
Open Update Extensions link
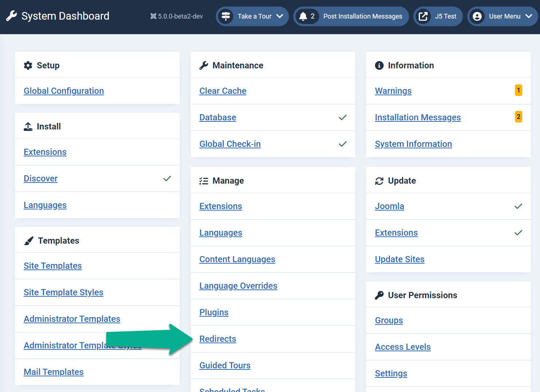click(396, 233)
